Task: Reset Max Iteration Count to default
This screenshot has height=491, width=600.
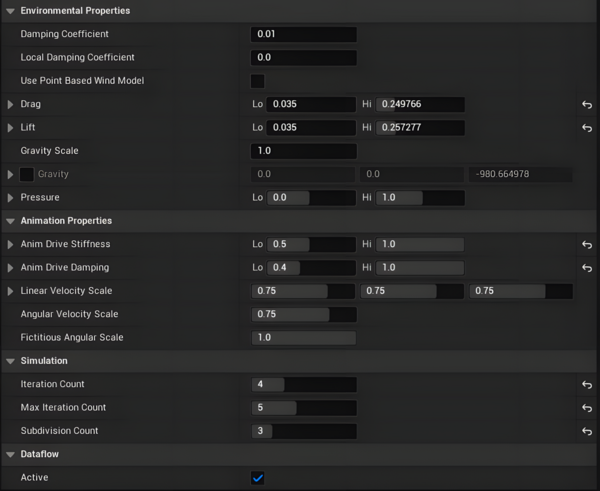Action: tap(587, 408)
